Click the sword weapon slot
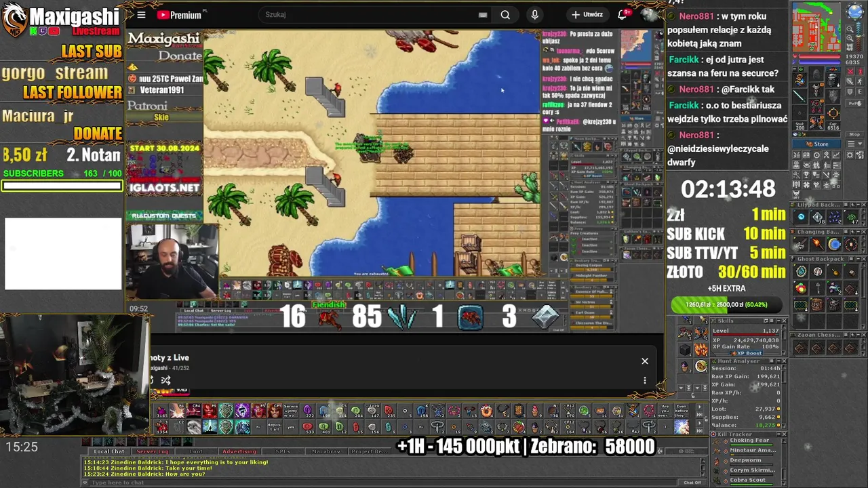 coord(800,96)
